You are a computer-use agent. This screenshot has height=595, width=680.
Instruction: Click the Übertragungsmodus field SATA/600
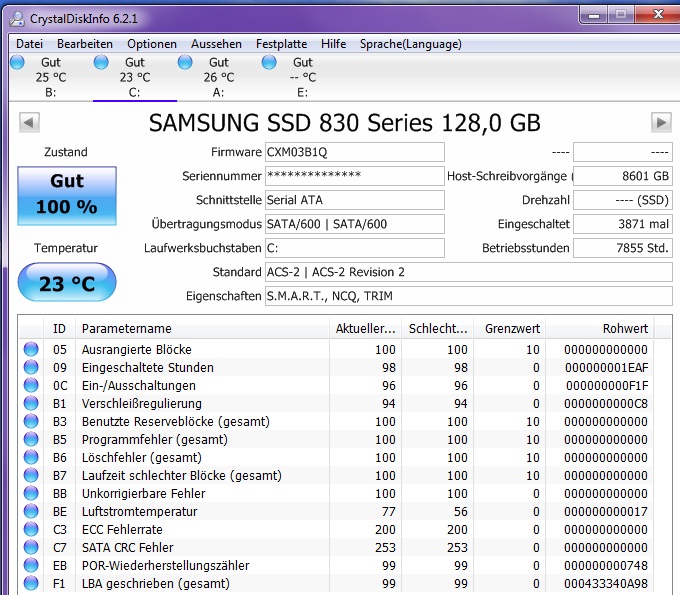pyautogui.click(x=355, y=224)
